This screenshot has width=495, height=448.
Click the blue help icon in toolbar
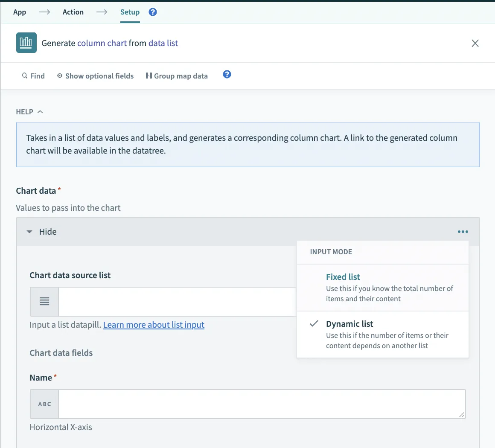(x=227, y=75)
